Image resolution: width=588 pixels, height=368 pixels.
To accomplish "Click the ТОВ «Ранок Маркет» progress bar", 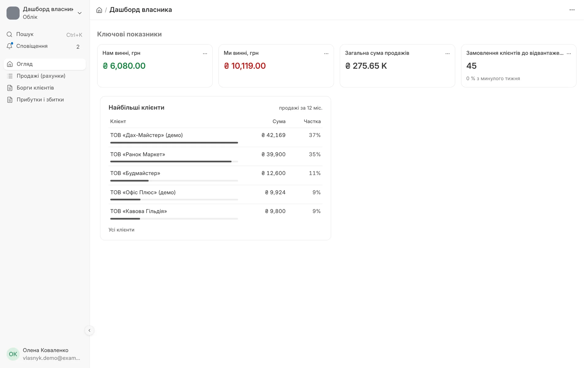I will [x=174, y=162].
